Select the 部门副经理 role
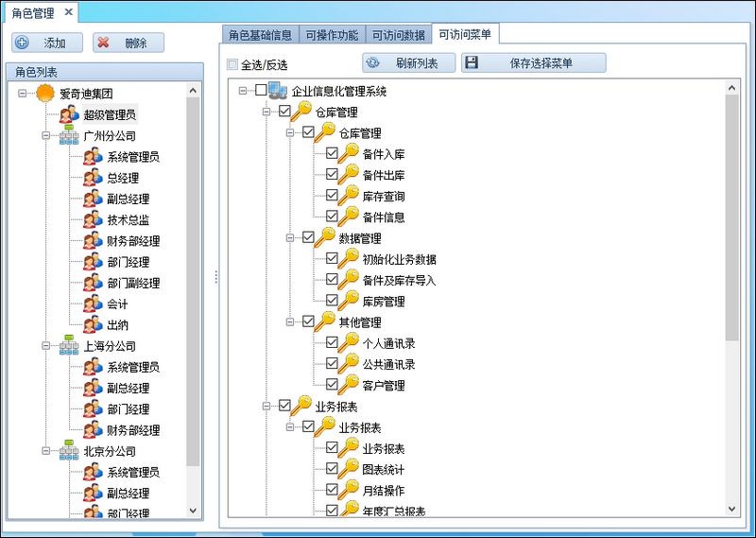The width and height of the screenshot is (756, 538). coord(133,283)
